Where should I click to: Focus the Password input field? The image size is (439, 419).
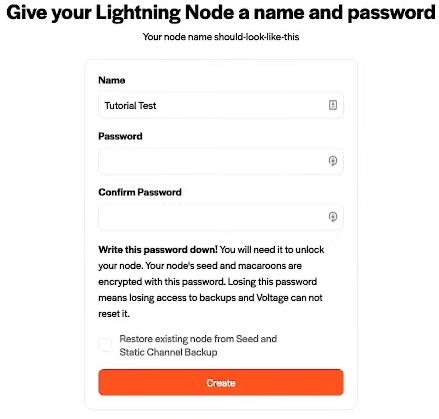click(221, 161)
